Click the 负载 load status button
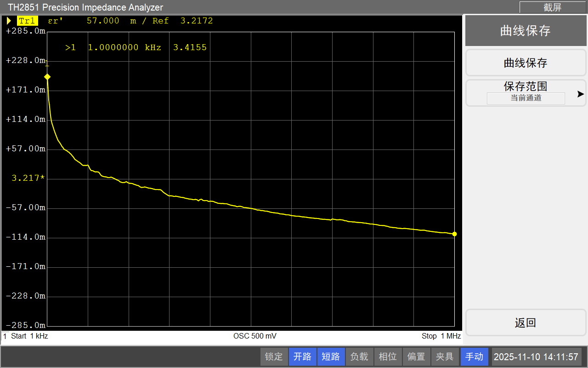 [x=359, y=356]
